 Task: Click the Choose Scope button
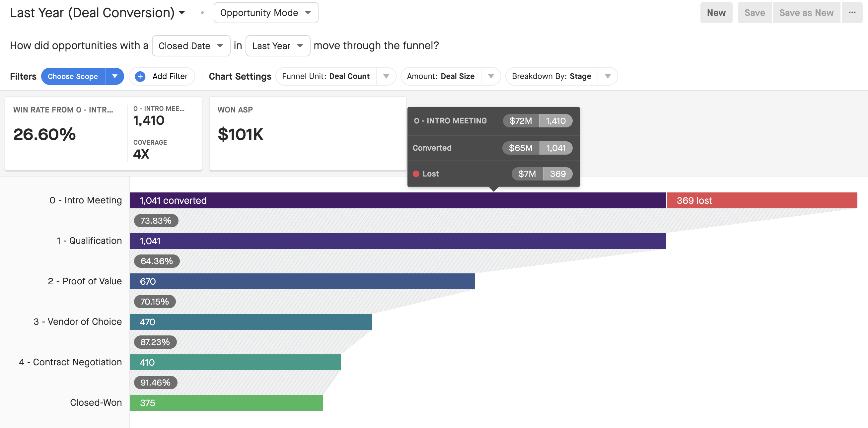[73, 77]
